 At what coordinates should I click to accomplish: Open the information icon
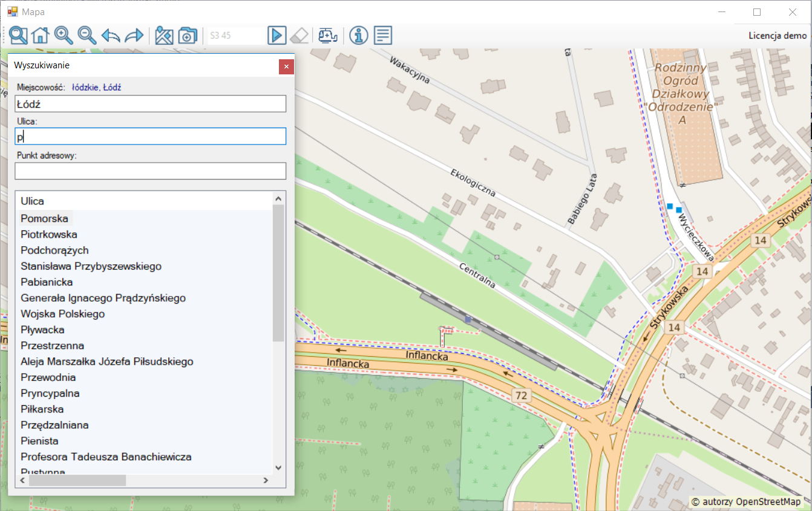tap(359, 36)
